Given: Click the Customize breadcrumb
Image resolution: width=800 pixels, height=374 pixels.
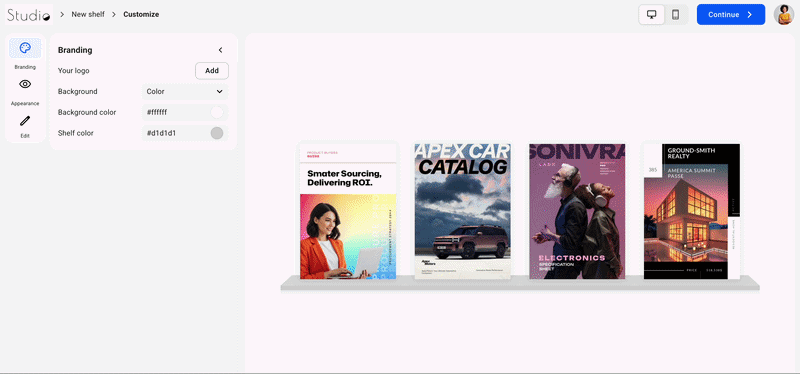Looking at the screenshot, I should (x=141, y=14).
